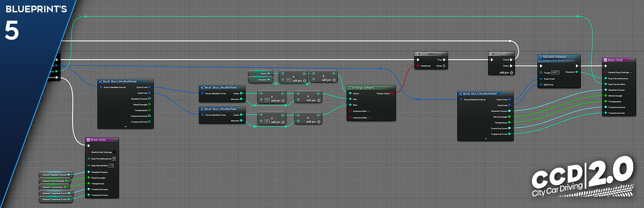Click the Min input pin on In Range
The image size is (644, 208).
click(x=351, y=99)
